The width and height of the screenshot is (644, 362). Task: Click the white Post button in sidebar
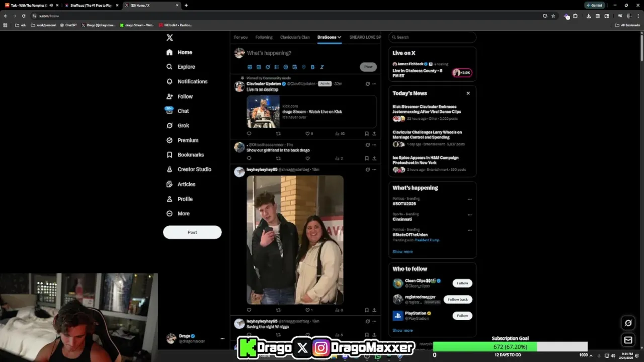pos(192,232)
